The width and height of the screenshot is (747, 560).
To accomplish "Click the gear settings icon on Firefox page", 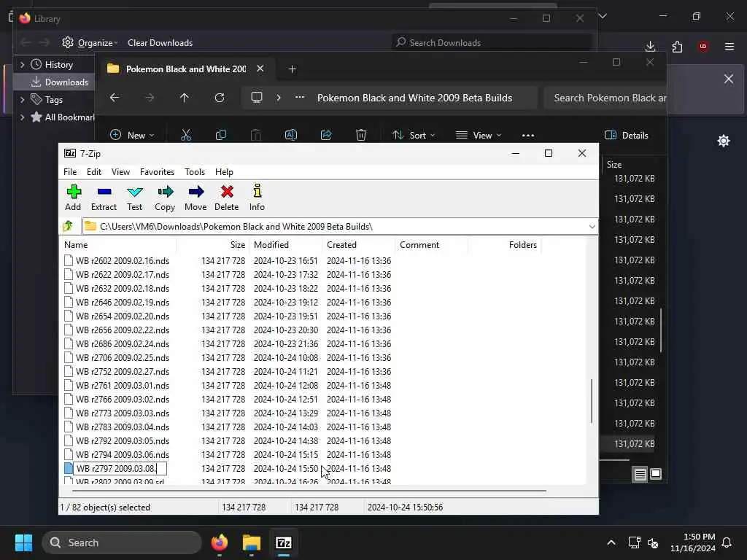I will click(x=724, y=141).
